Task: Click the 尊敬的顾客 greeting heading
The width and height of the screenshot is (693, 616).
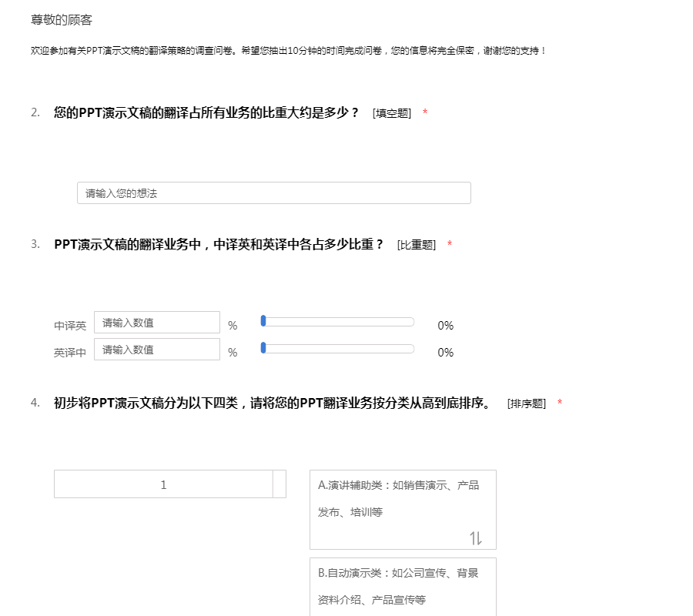Action: (62, 20)
